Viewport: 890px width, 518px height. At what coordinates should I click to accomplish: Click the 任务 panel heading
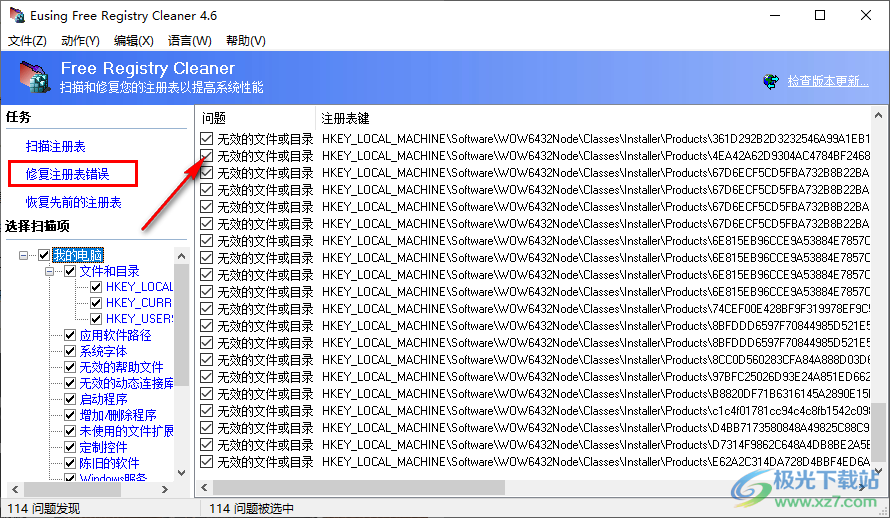tap(18, 117)
